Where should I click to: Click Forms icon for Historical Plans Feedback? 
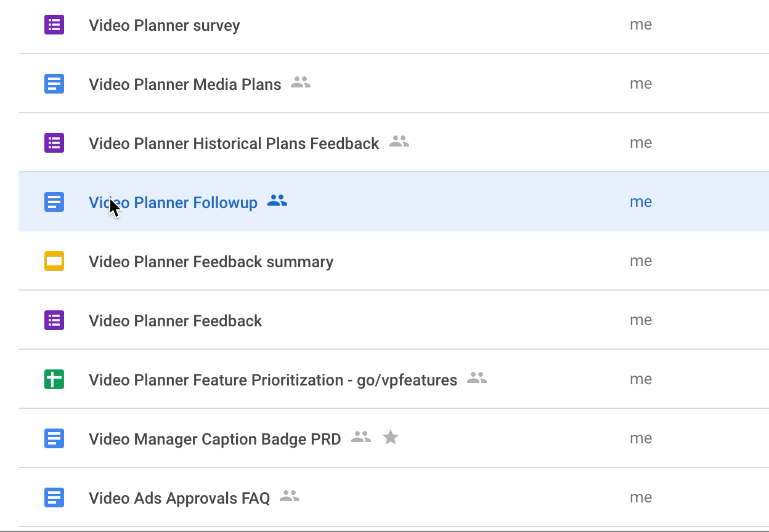pos(54,143)
